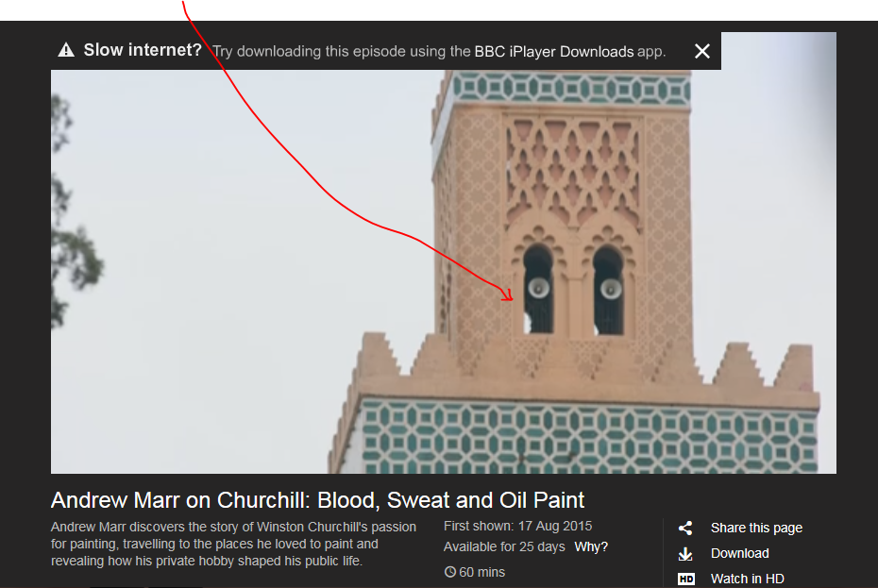
Task: Open Share this page link
Action: coord(756,529)
